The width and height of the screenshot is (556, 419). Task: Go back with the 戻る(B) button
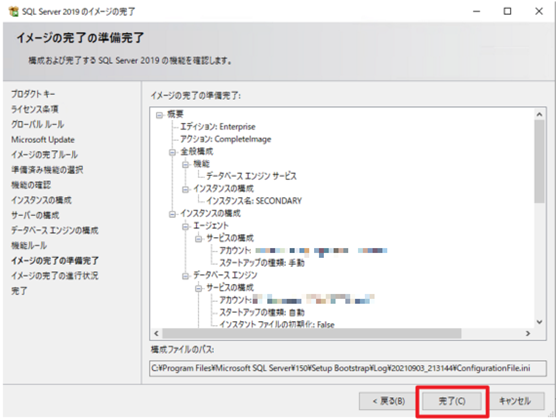tap(388, 401)
